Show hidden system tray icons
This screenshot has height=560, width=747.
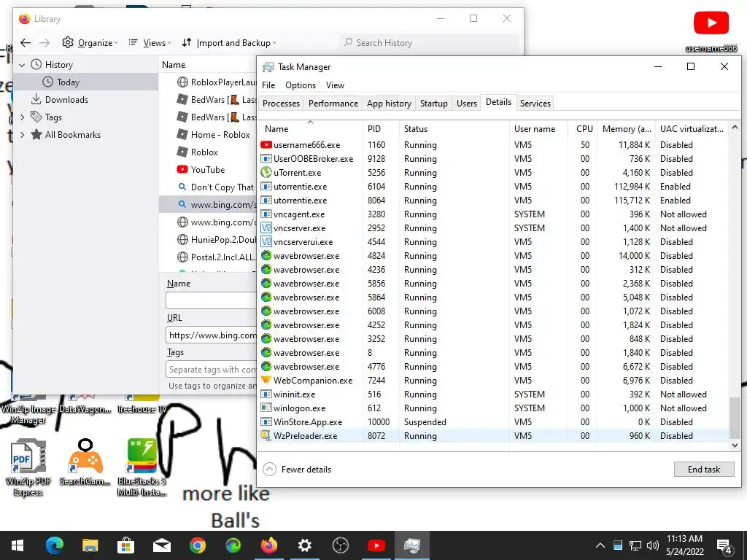600,545
